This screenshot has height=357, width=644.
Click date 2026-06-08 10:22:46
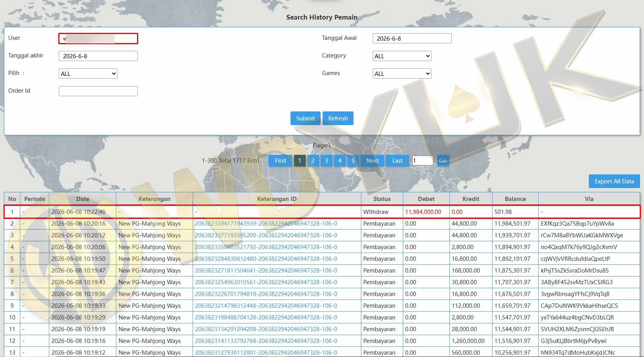pos(78,212)
